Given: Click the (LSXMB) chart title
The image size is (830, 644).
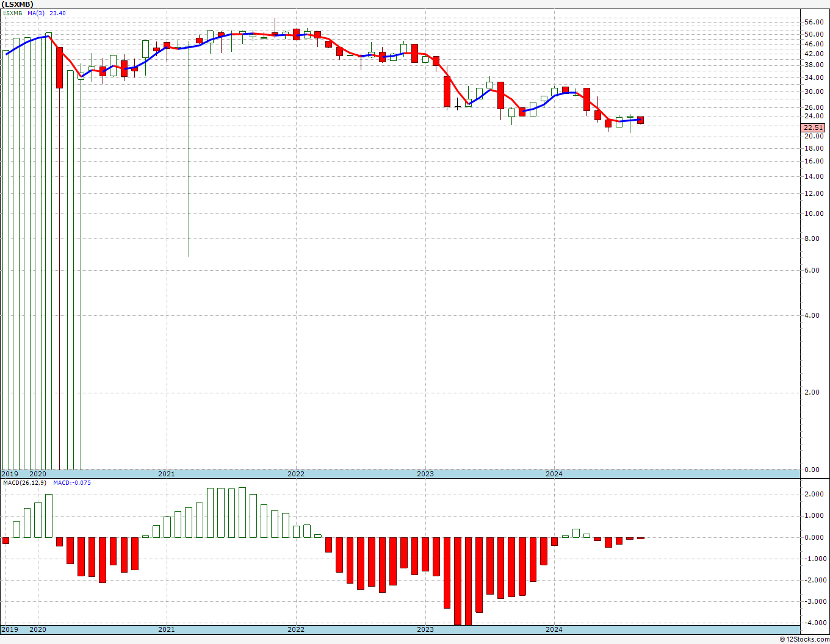Looking at the screenshot, I should (17, 4).
